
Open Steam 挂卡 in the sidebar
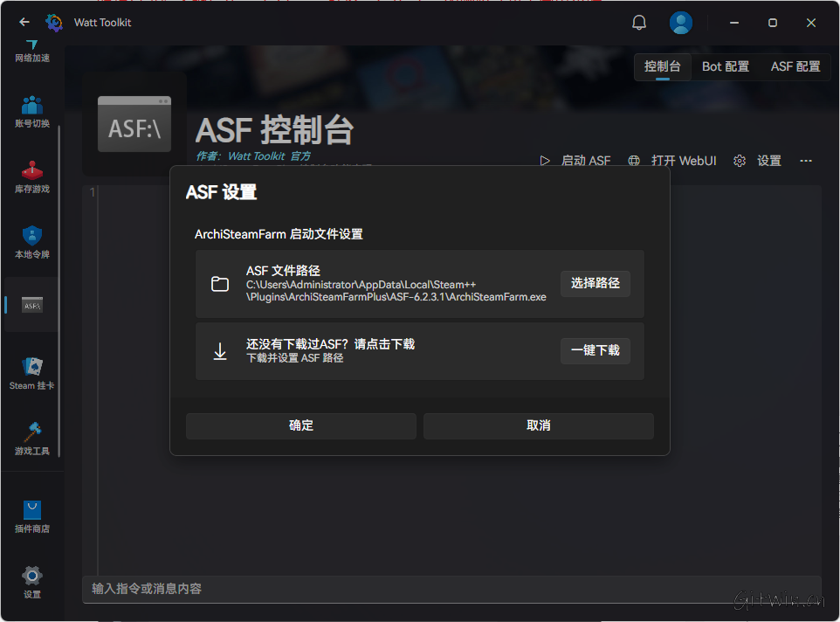31,373
